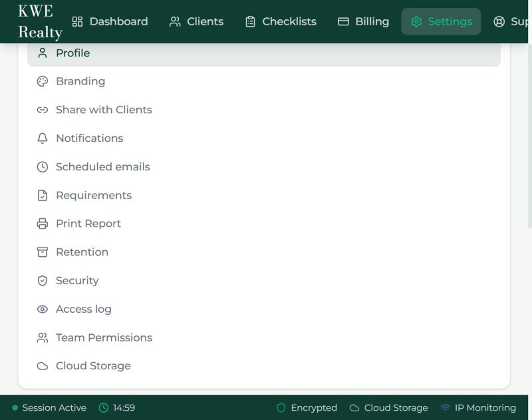
Task: Open the Notifications settings tab
Action: 264,138
